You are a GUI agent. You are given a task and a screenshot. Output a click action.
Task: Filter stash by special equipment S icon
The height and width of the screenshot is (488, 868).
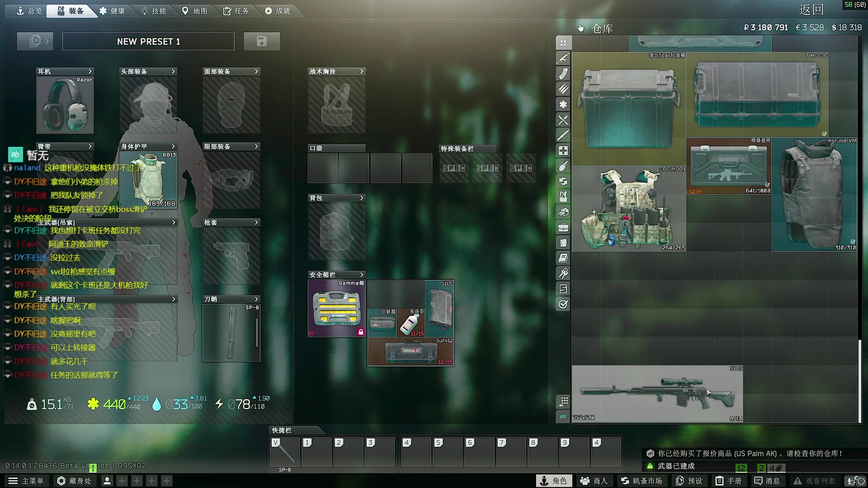tap(563, 289)
